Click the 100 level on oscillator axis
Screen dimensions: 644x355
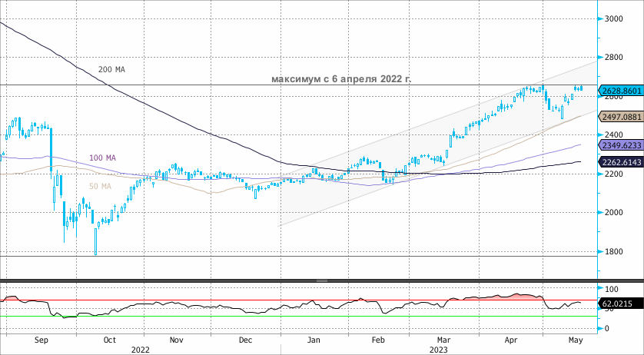tap(612, 288)
